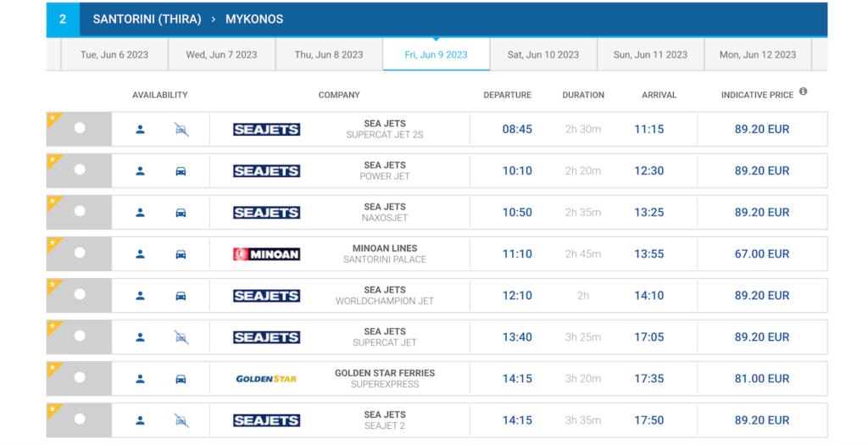Click the Golden Star logo
868x445 pixels.
(x=266, y=379)
